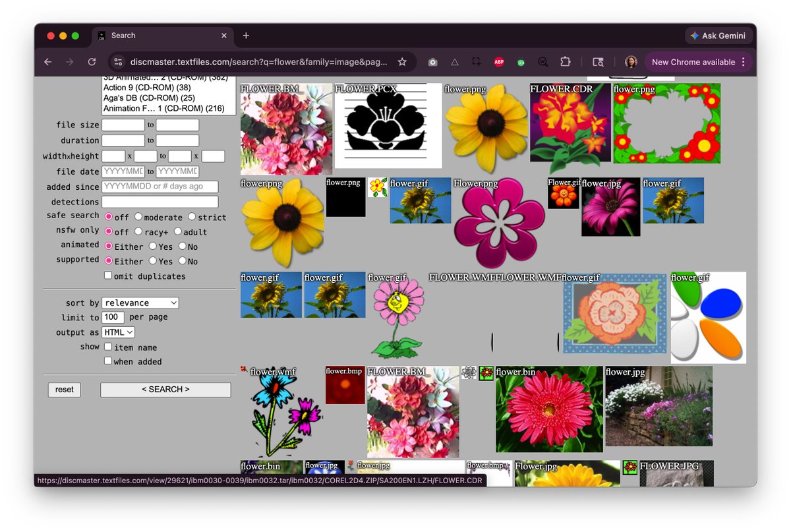The height and width of the screenshot is (532, 791).
Task: Open the FLOWER.PCX black flower thumbnail
Action: 388,125
